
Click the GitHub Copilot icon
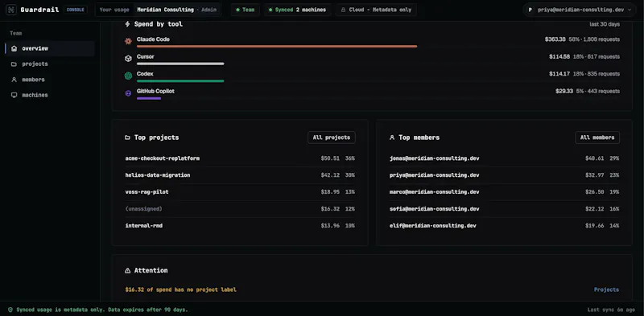[x=128, y=93]
